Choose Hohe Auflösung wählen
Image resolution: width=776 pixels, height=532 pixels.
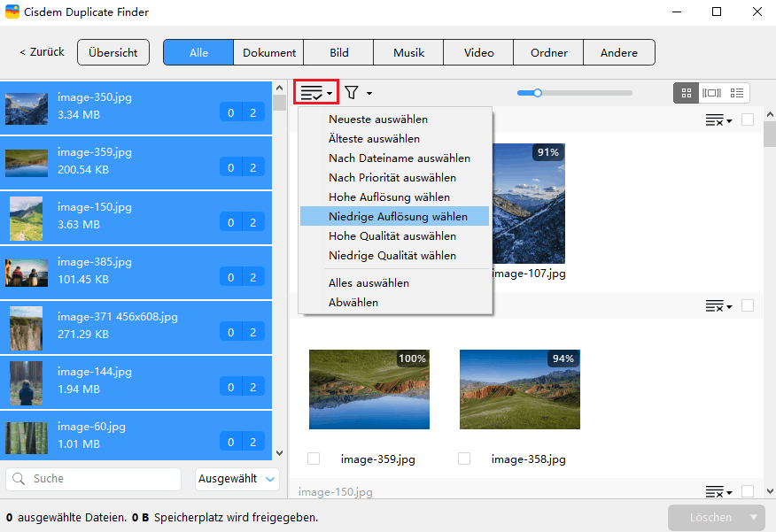pyautogui.click(x=394, y=197)
